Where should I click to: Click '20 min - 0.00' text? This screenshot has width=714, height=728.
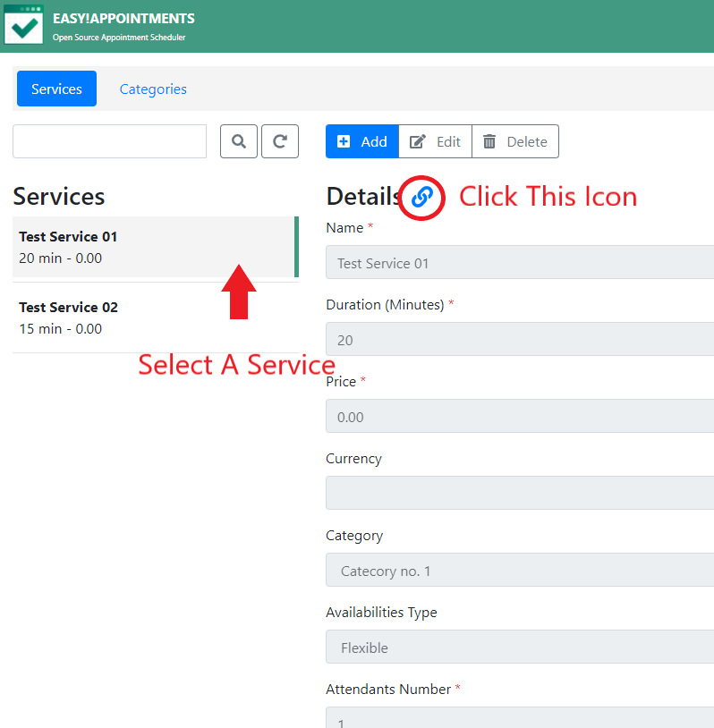tap(60, 258)
